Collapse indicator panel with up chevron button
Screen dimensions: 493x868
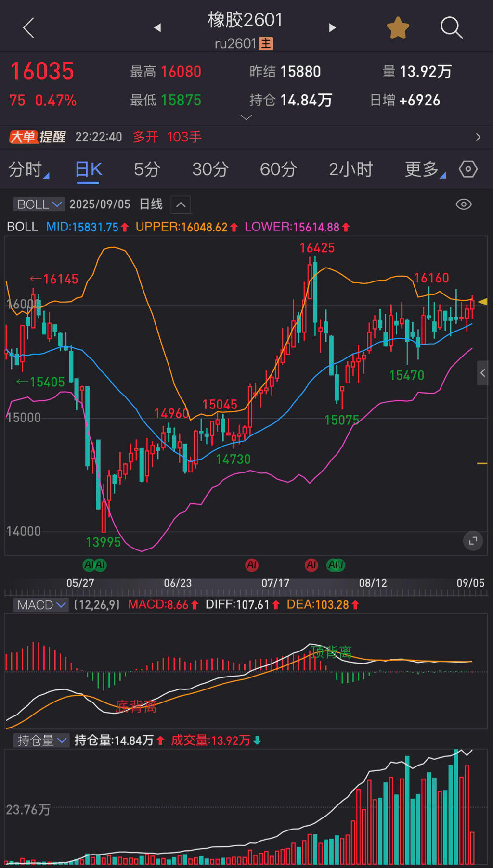[x=181, y=204]
